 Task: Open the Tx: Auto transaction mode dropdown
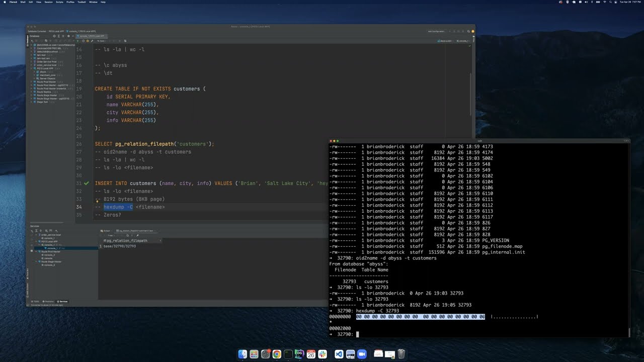(x=101, y=41)
